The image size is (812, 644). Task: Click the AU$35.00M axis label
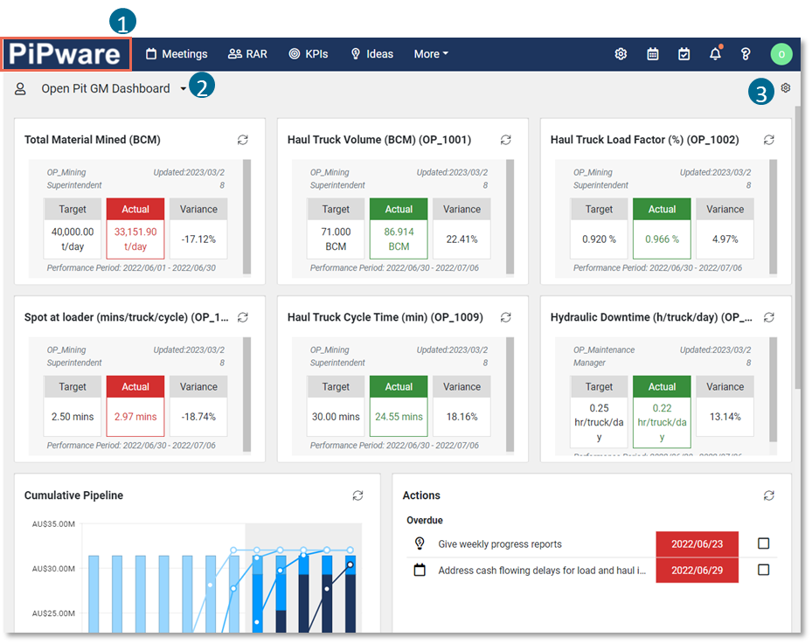tap(53, 524)
